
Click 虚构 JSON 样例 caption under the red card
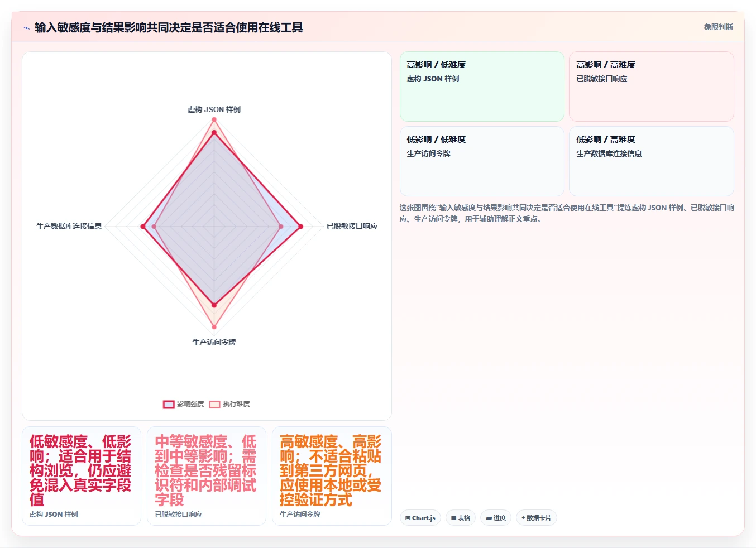click(54, 515)
